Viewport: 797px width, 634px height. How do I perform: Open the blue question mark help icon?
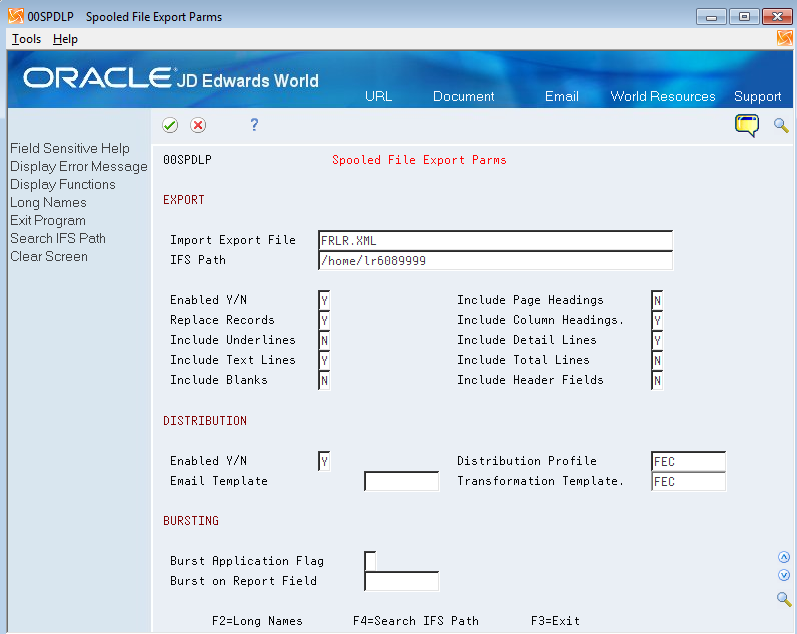(x=254, y=125)
